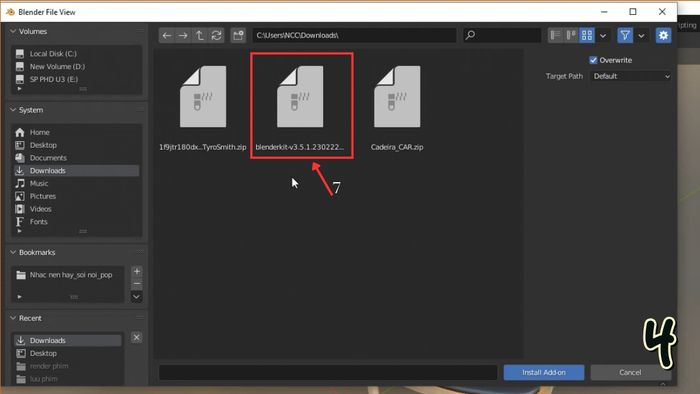Click the Install Add-on button
The width and height of the screenshot is (700, 394).
click(544, 372)
